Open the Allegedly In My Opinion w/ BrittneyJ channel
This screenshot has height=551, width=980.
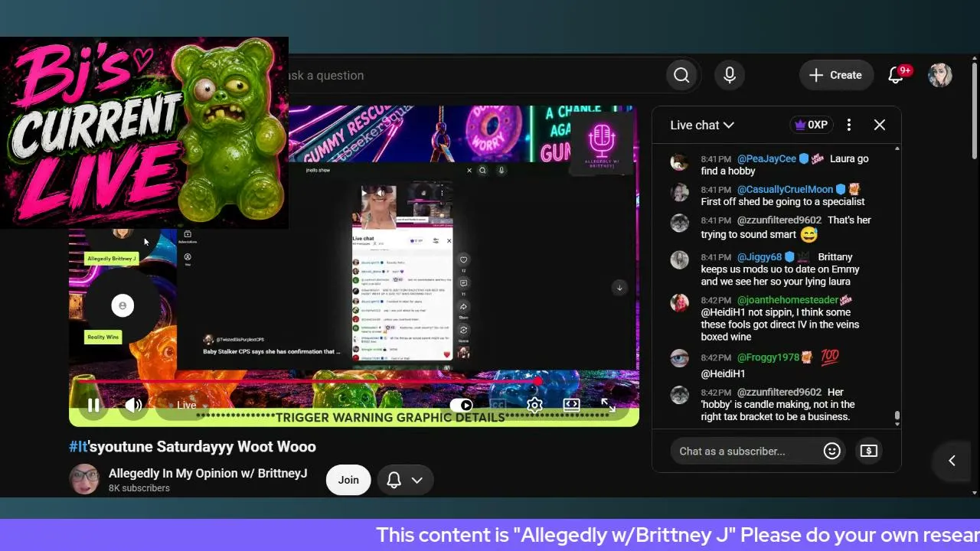coord(207,473)
